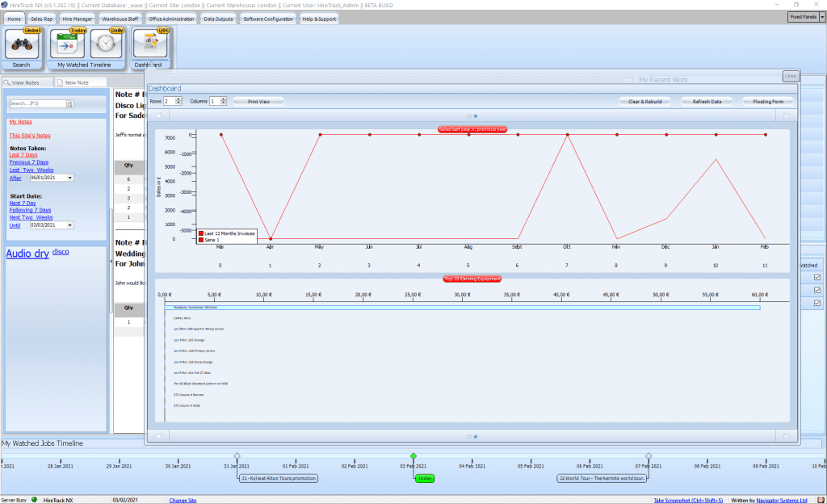The height and width of the screenshot is (504, 827).
Task: Click the Clear & Rebuild button
Action: [x=644, y=101]
